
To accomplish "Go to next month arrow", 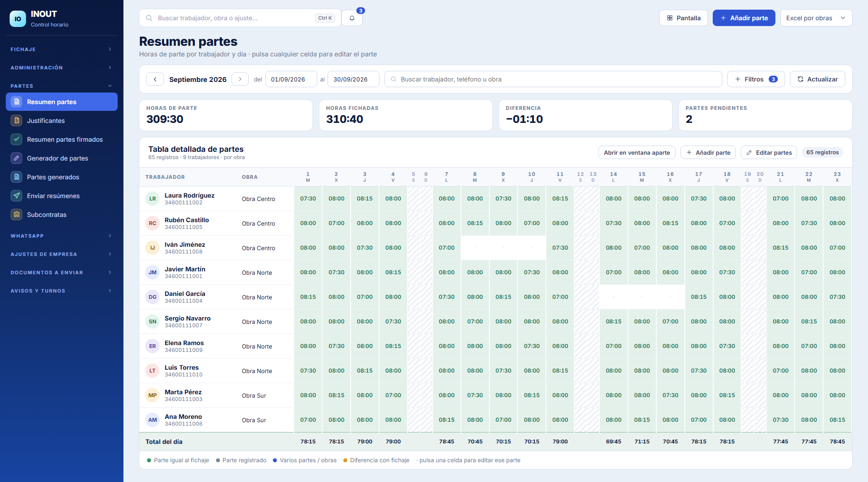I will (x=240, y=79).
